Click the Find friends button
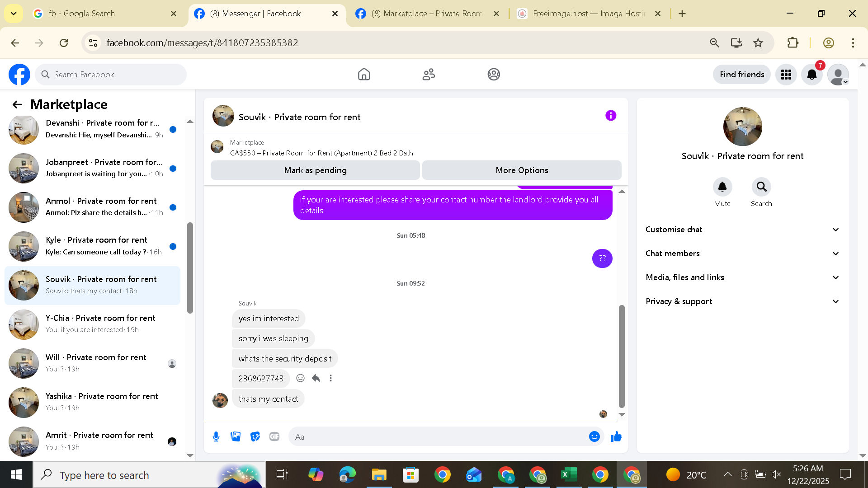Viewport: 868px width, 488px height. [741, 75]
